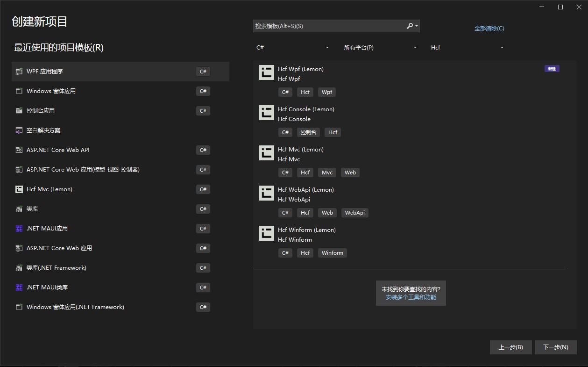Click the Hcf Mvc (Lemon) icon in recent templates
This screenshot has width=588, height=367.
(x=19, y=189)
